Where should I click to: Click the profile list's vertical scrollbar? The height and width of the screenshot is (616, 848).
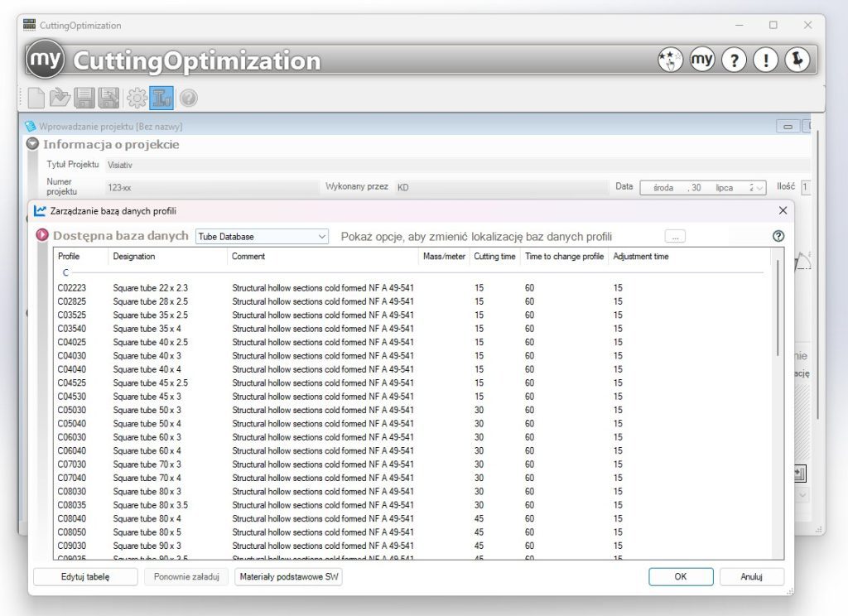(x=778, y=308)
